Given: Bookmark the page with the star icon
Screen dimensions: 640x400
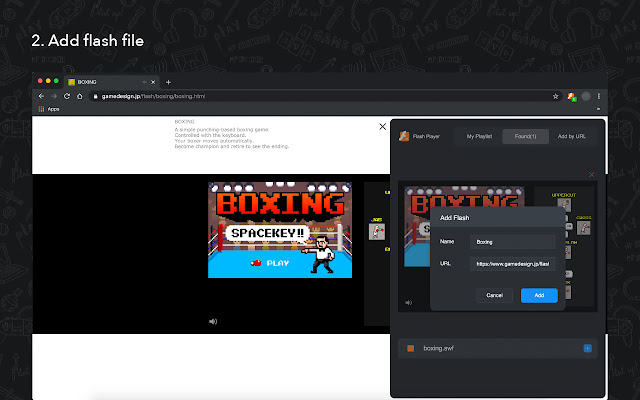Looking at the screenshot, I should pos(555,96).
